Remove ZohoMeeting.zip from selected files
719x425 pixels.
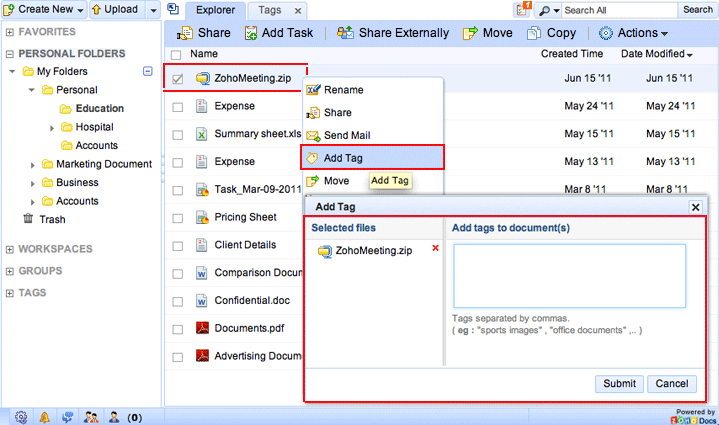click(435, 248)
